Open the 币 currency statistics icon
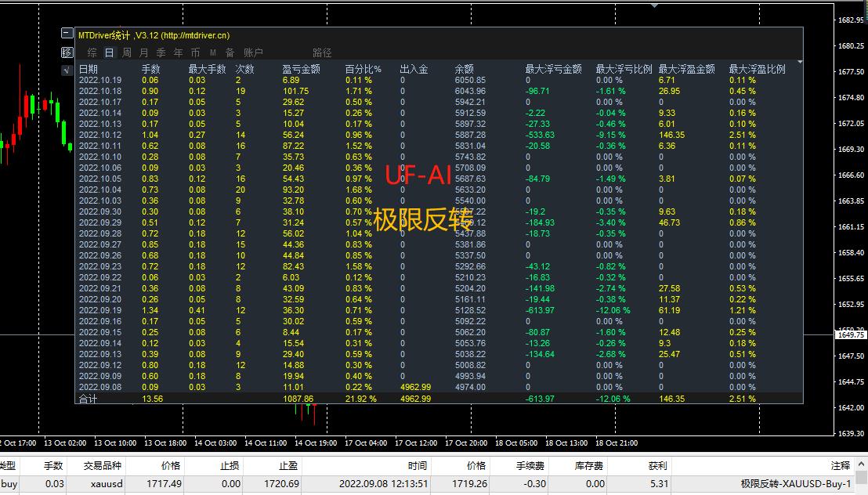This screenshot has height=495, width=868. coord(194,52)
